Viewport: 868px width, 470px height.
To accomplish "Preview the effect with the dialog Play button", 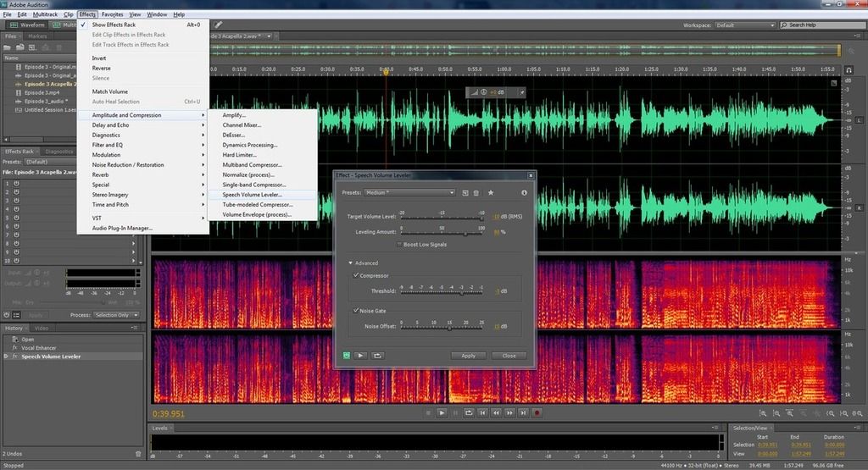I will tap(360, 356).
